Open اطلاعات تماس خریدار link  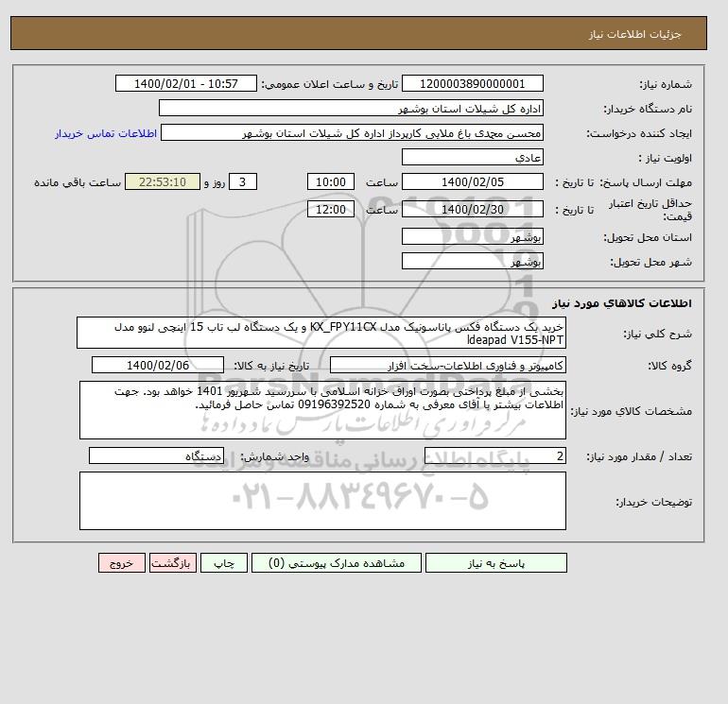105,133
